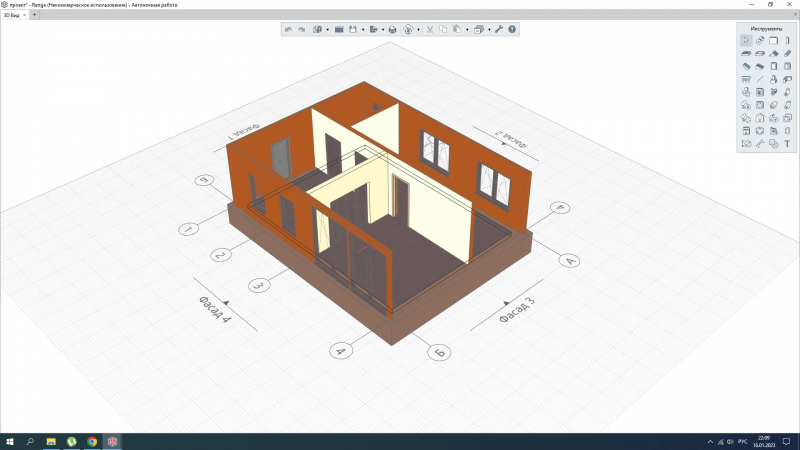Switch to the 3D Вид tab
This screenshot has width=800, height=450.
(11, 15)
